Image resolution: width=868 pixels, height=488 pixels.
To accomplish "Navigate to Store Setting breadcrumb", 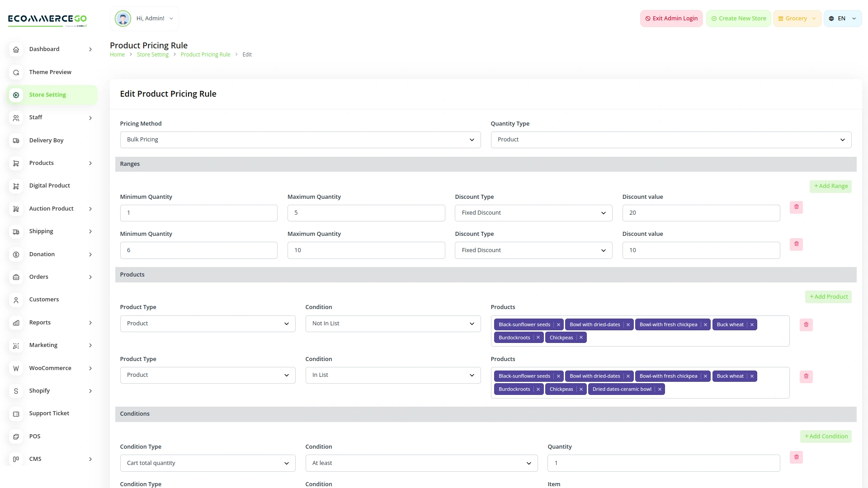I will (152, 54).
